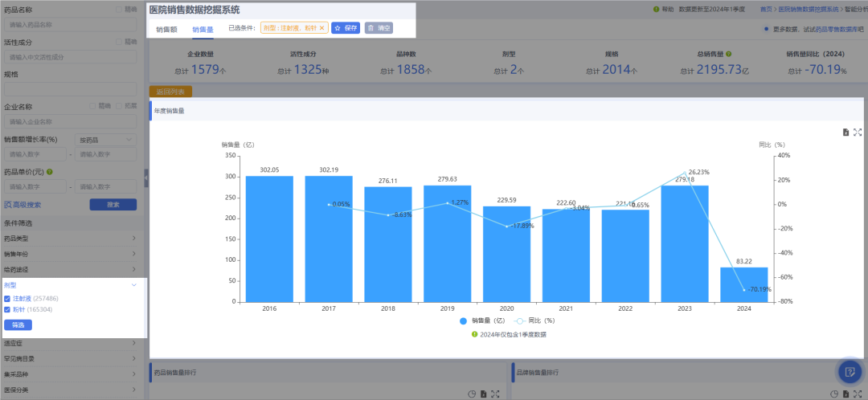Uncheck the 粉针 dosage form
This screenshot has height=400, width=868.
(7, 310)
